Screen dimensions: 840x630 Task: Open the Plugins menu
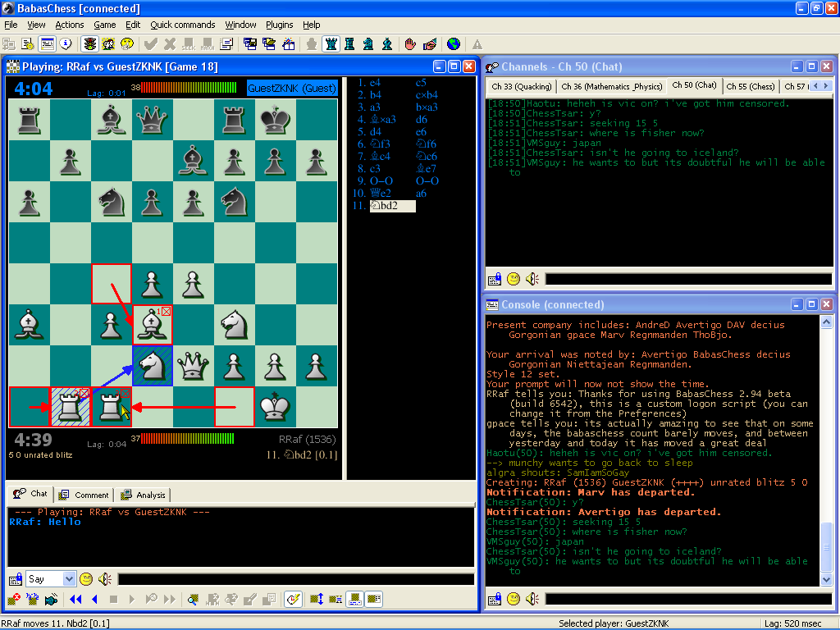(x=280, y=25)
